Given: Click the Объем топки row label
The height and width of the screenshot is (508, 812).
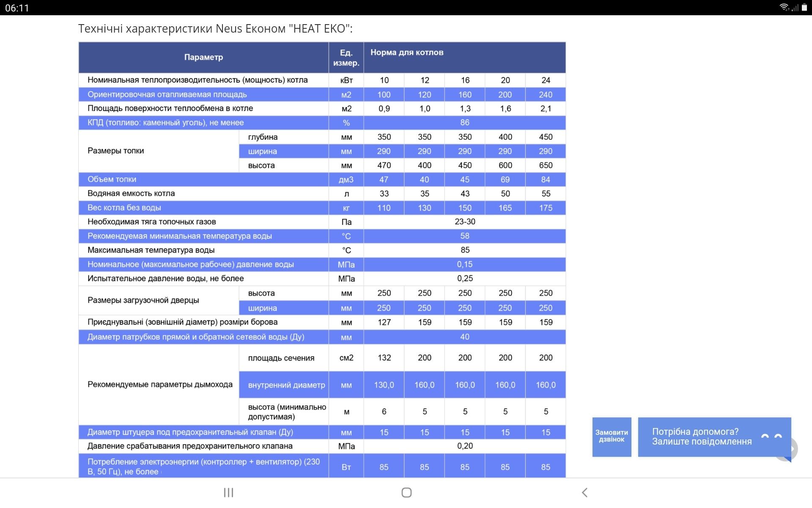Looking at the screenshot, I should click(x=112, y=179).
